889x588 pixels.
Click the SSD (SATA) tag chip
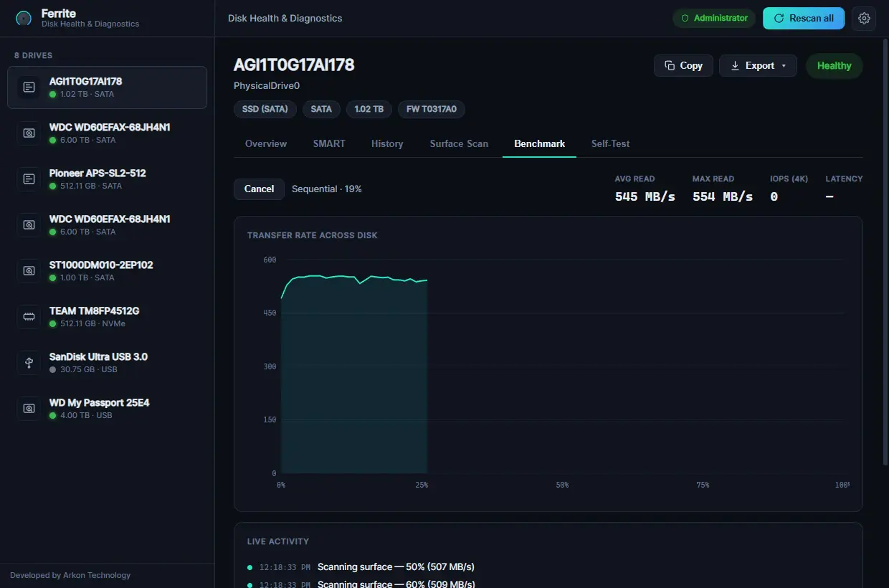pos(265,109)
